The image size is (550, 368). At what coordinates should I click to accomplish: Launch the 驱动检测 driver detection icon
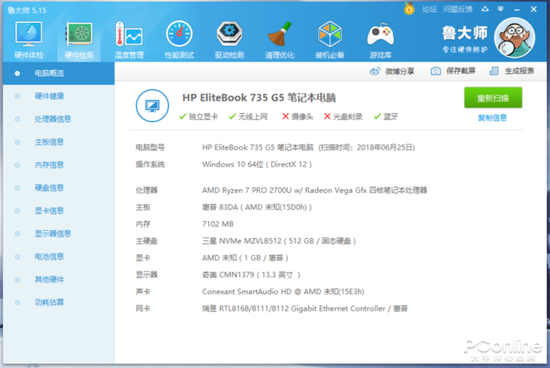pos(229,40)
